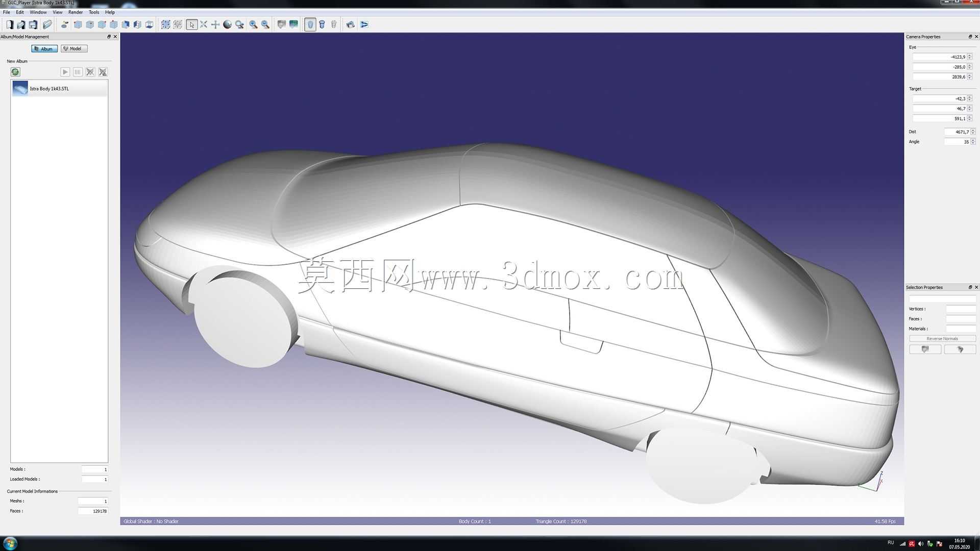Open the File menu
This screenshot has width=980, height=551.
pos(7,12)
